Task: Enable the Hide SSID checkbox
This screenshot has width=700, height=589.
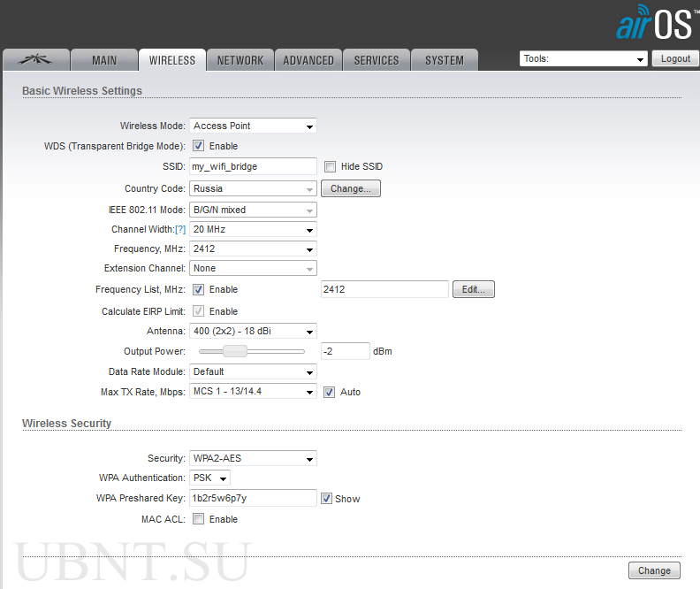Action: coord(331,166)
